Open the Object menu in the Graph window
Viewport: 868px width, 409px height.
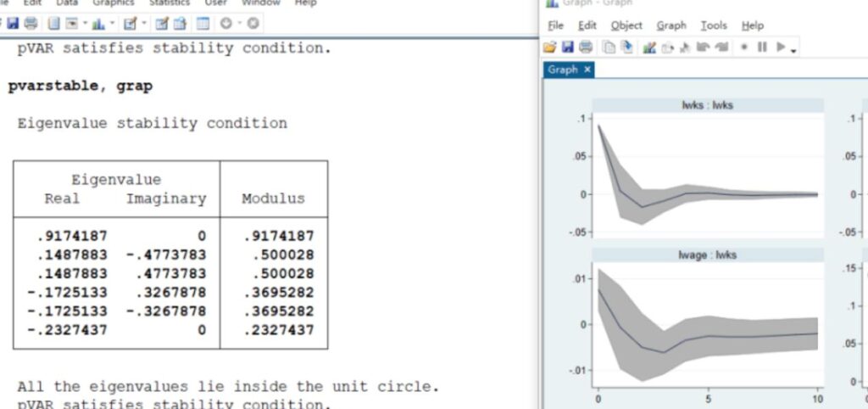[x=626, y=25]
